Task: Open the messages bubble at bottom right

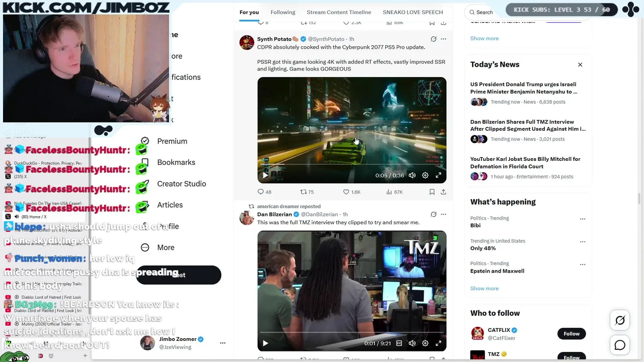Action: 620,345
